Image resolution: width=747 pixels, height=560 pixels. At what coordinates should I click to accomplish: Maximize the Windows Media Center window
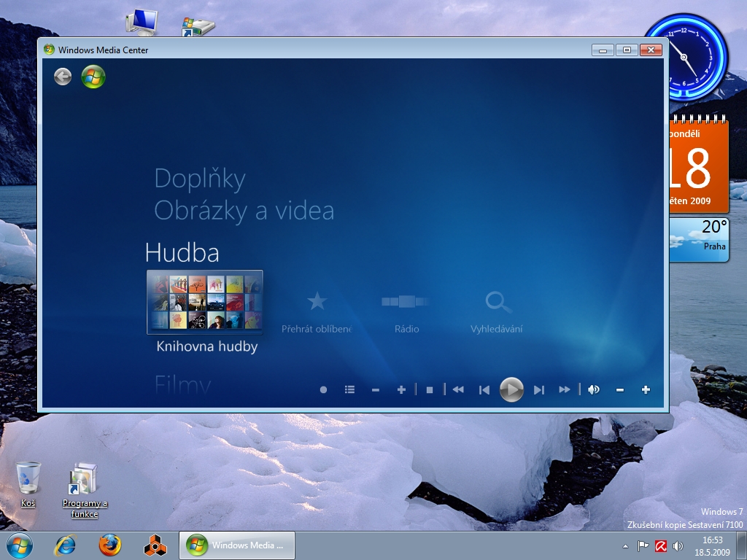(x=627, y=50)
